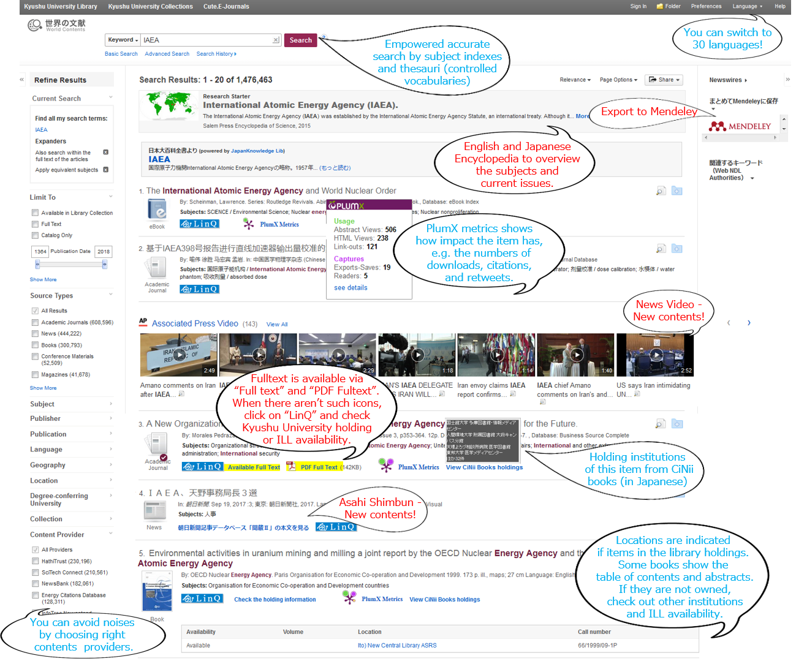Open the Page Options dropdown
Screen dimensions: 796x672
pos(618,80)
